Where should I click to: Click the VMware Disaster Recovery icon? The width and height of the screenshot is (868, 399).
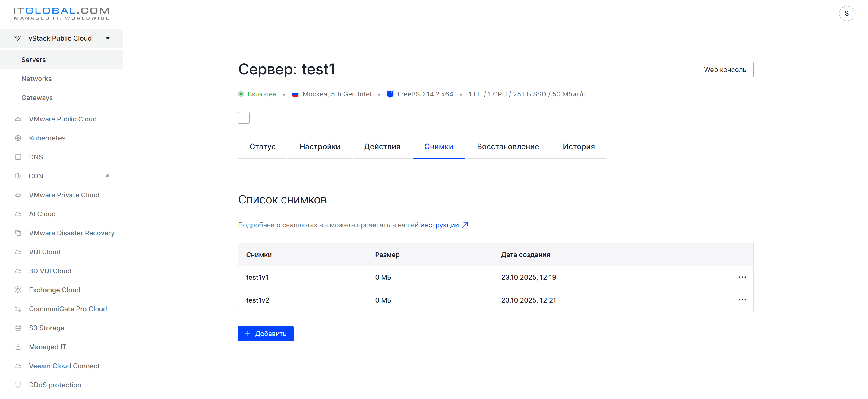coord(18,233)
